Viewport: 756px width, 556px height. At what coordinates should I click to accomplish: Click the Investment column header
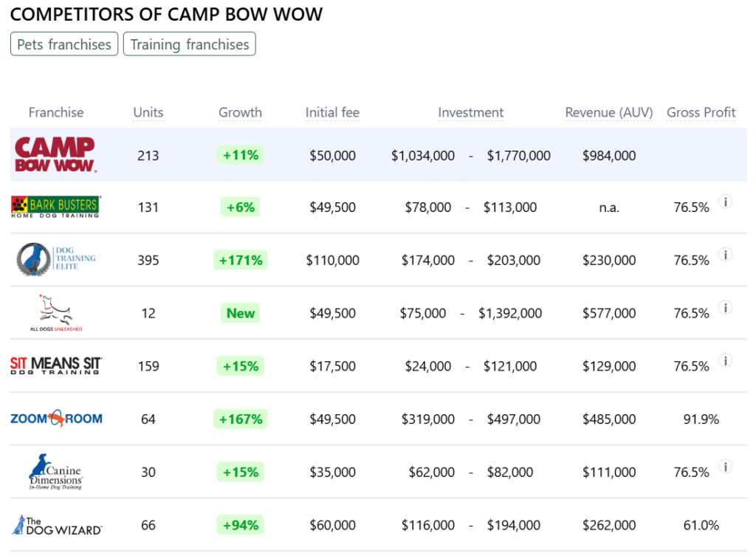coord(470,112)
